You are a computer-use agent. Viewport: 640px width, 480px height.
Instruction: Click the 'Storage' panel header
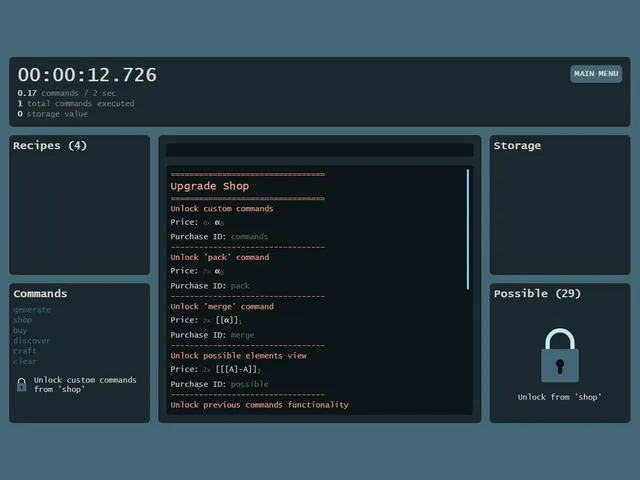(x=517, y=146)
